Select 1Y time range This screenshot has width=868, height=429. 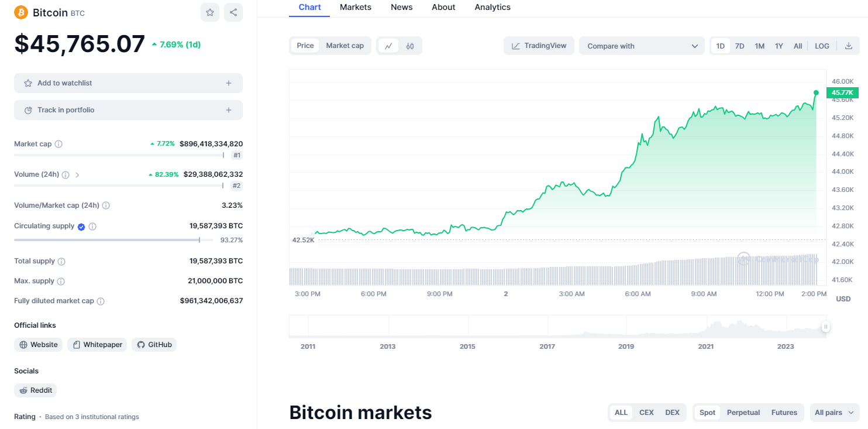pyautogui.click(x=779, y=46)
